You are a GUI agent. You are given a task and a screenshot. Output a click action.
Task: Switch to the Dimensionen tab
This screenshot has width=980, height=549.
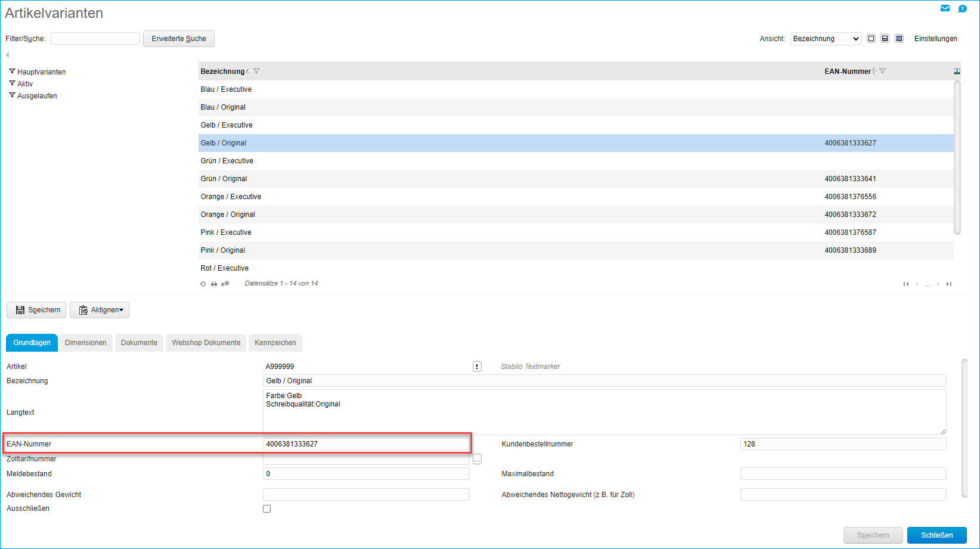(86, 343)
